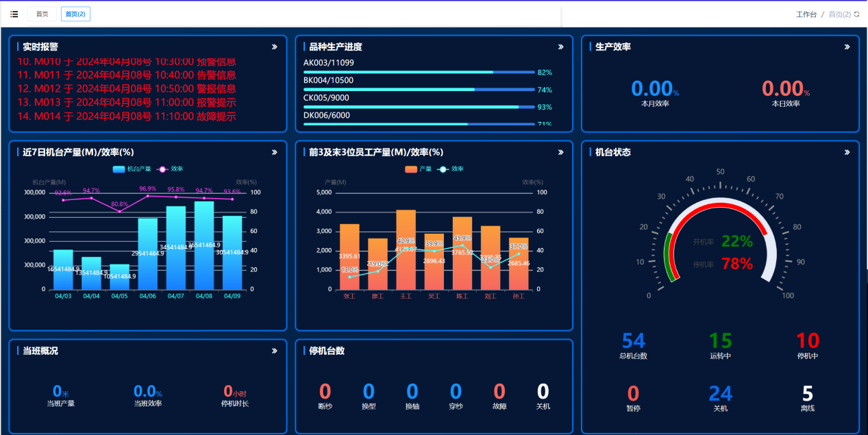Click the AK003/11099 progress bar
Viewport: 868px width, 435px height.
pyautogui.click(x=418, y=72)
